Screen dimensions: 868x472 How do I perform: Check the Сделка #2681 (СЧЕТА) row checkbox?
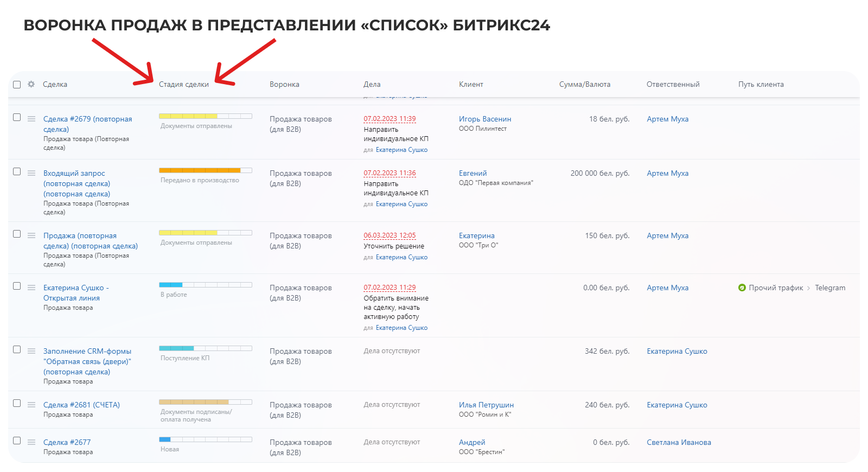17,403
